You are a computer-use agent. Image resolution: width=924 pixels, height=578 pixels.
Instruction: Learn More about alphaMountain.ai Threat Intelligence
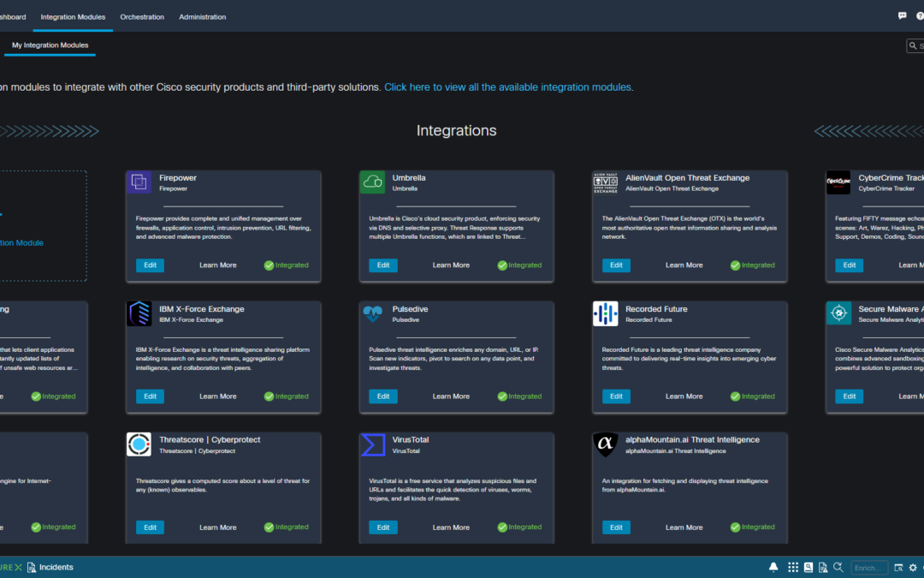[684, 527]
